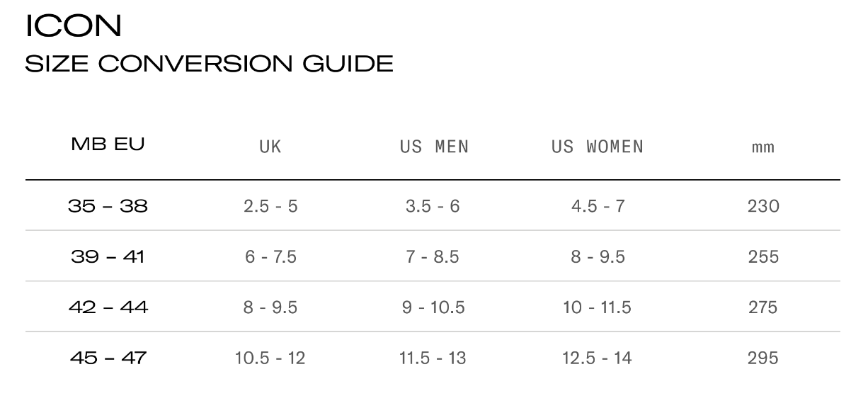Click the MB EU column header
This screenshot has width=868, height=408.
point(108,144)
